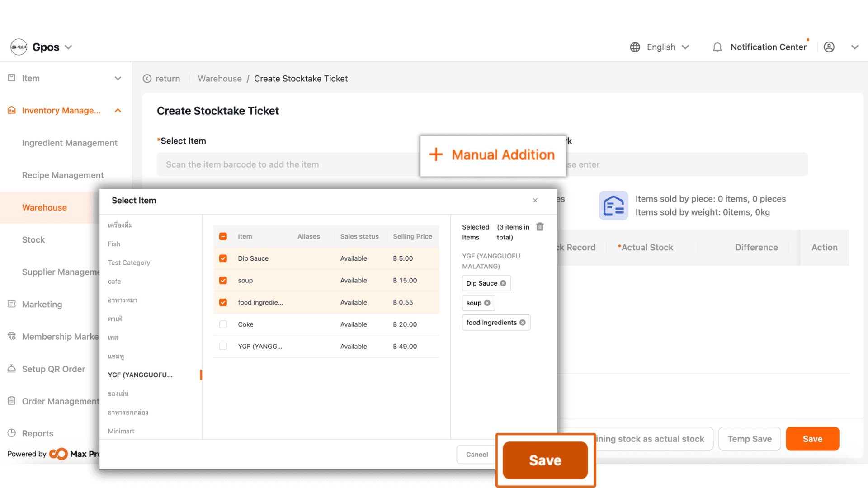The width and height of the screenshot is (868, 488).
Task: Click the trash icon to clear selected items
Action: (x=540, y=227)
